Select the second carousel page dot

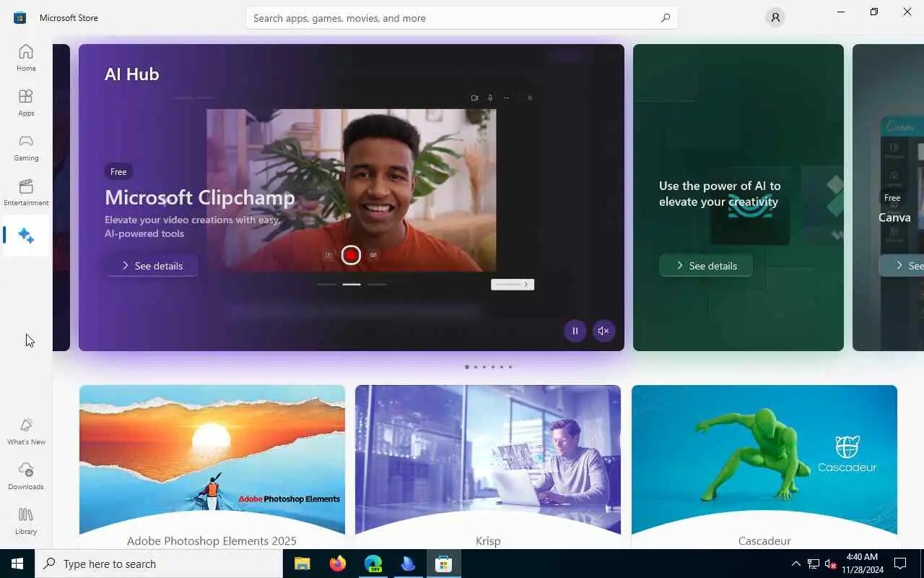[476, 367]
